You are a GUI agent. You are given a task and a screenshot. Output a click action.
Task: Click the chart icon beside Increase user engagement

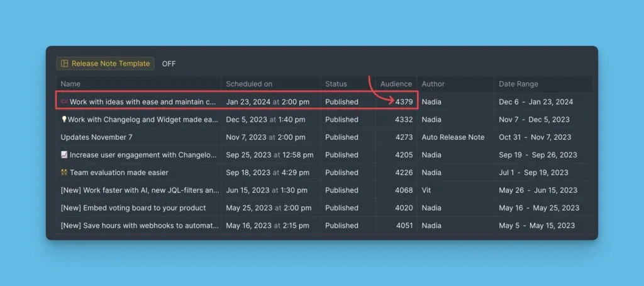pos(64,154)
